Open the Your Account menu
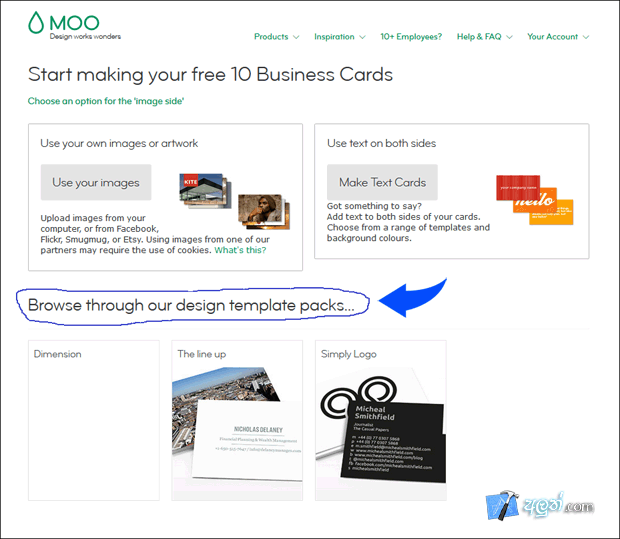 (552, 37)
